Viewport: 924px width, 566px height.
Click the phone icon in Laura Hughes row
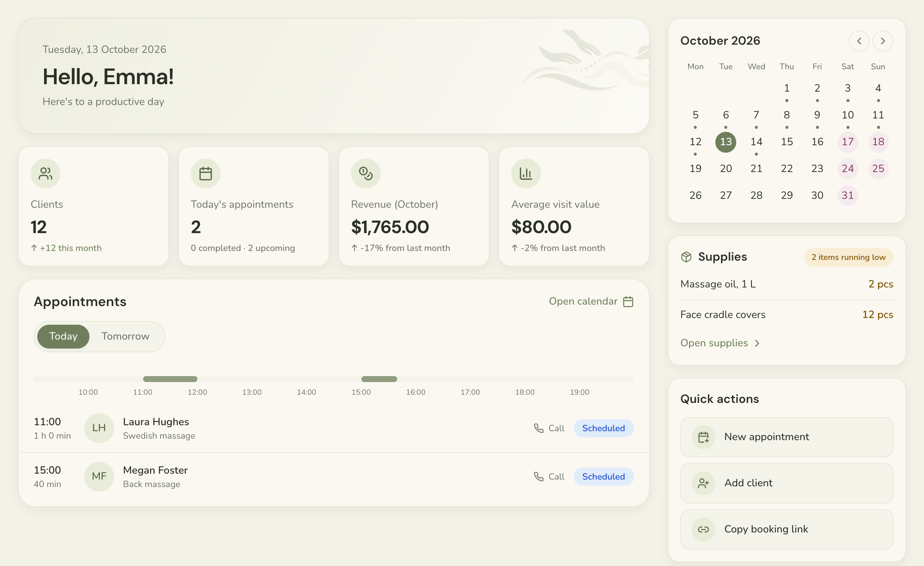pos(538,428)
